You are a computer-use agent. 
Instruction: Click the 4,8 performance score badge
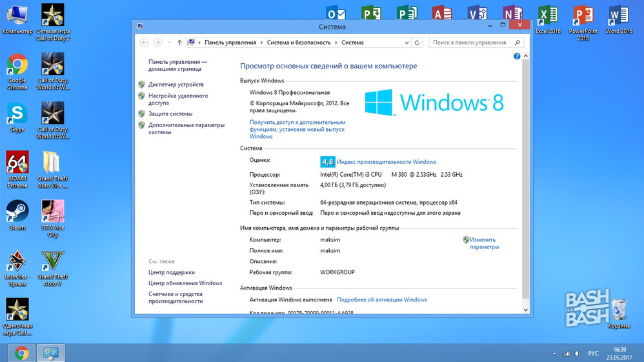(x=327, y=162)
